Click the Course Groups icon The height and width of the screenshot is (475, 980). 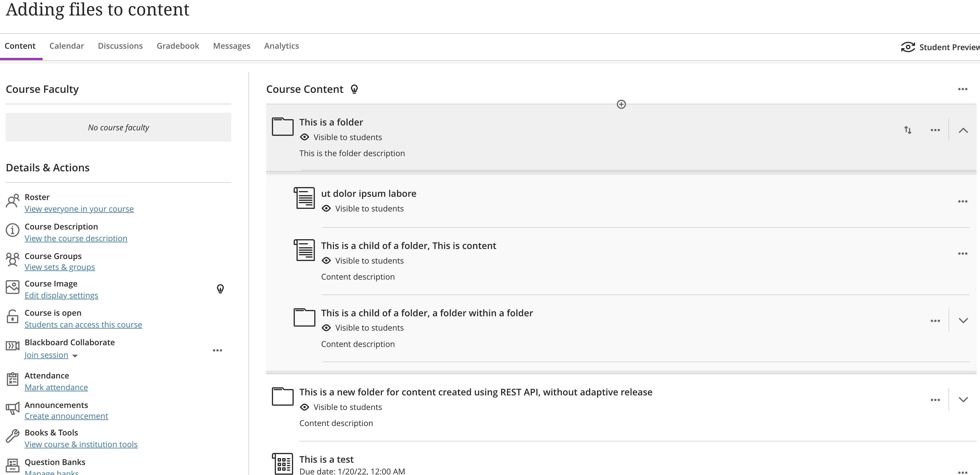[13, 259]
